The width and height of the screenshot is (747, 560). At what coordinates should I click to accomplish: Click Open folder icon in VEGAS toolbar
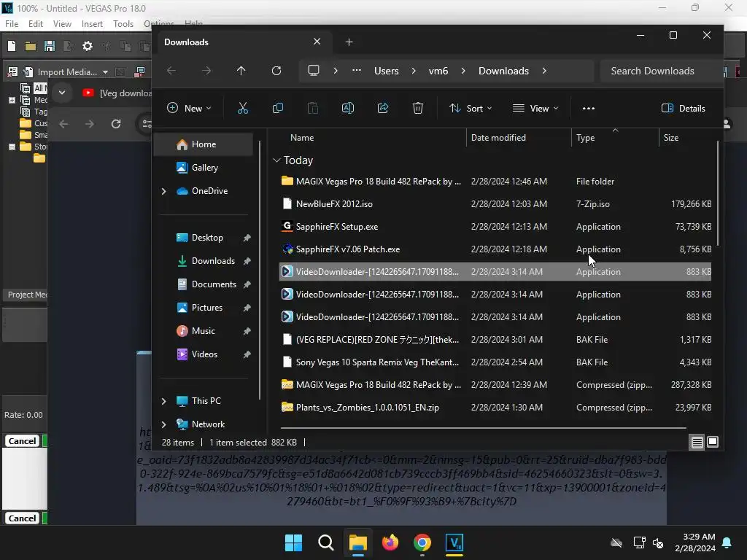[31, 46]
